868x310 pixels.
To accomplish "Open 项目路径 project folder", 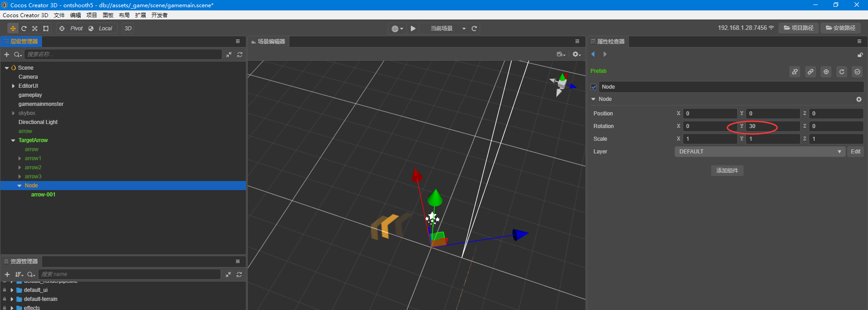I will (798, 28).
